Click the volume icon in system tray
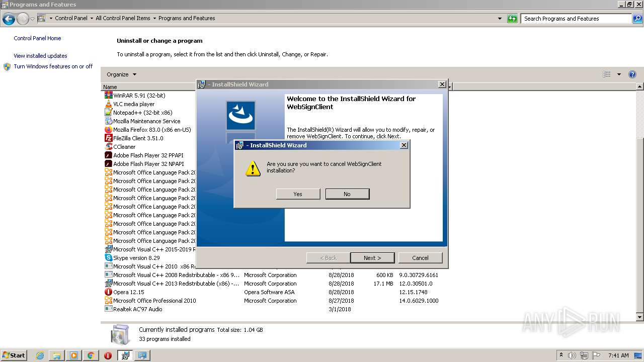644x362 pixels. 572,355
